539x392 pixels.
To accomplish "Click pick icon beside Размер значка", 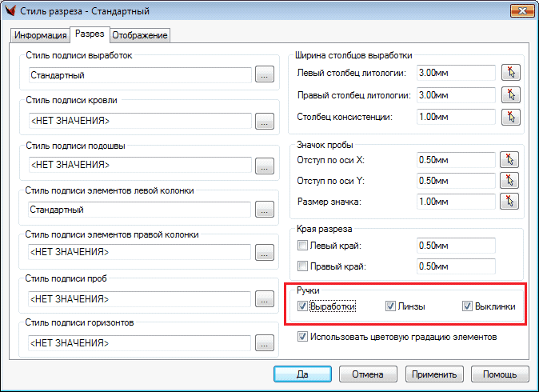I will (510, 201).
